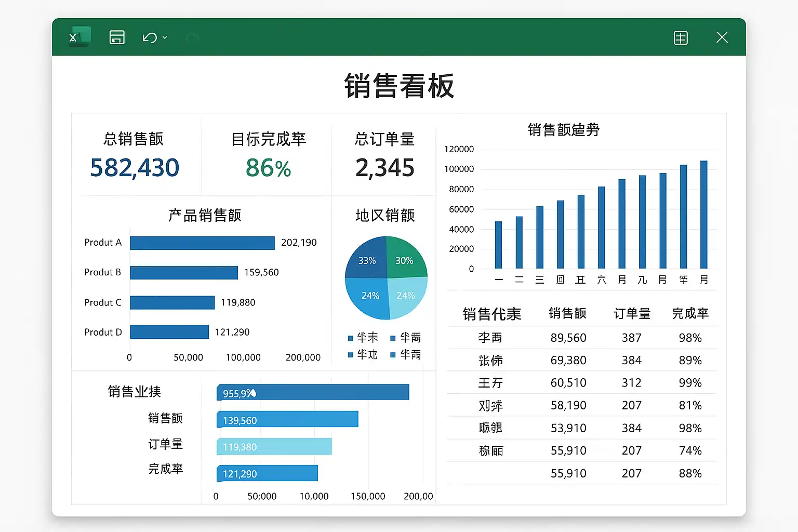Screen dimensions: 798x532
Task: Click the 完成率 column header in the table
Action: [690, 314]
